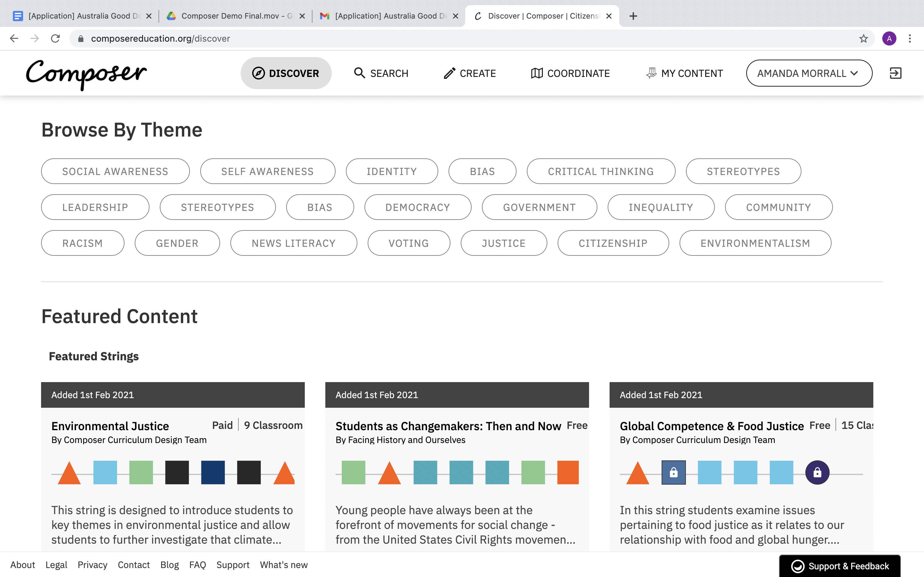Open a new browser tab
924x577 pixels.
pyautogui.click(x=633, y=16)
